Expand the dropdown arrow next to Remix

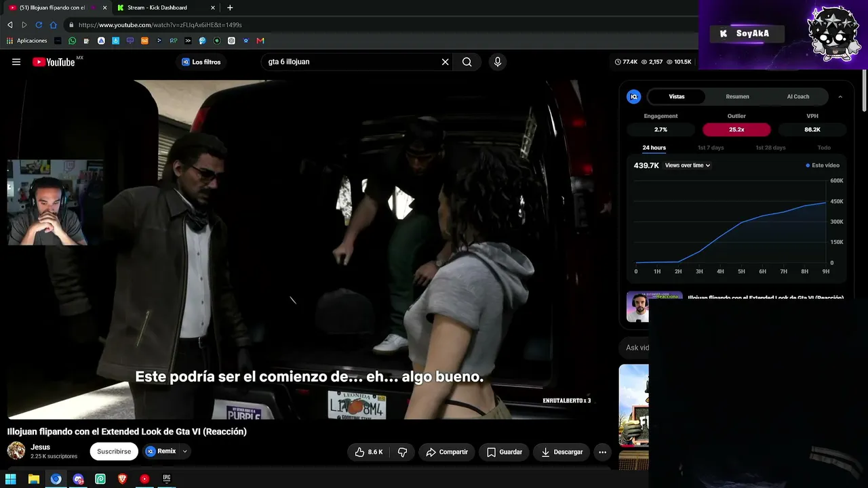(184, 451)
